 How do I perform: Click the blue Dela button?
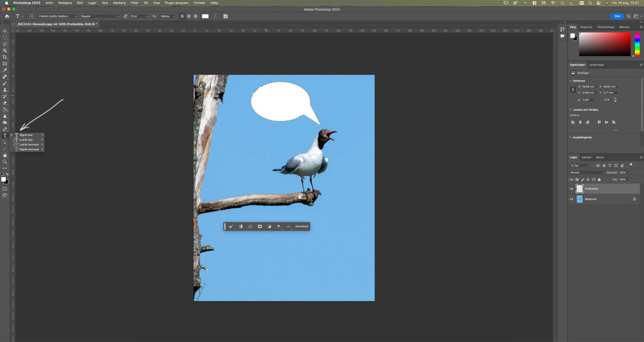617,17
